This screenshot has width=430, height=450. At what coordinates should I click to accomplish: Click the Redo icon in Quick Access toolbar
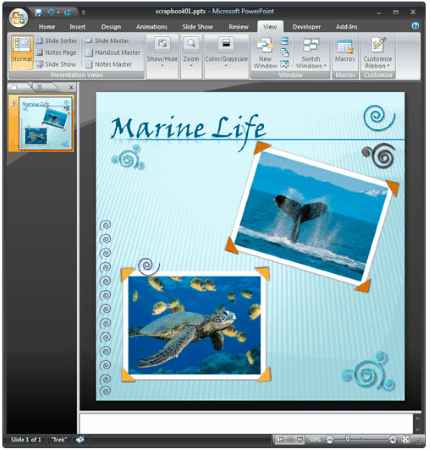[x=68, y=13]
